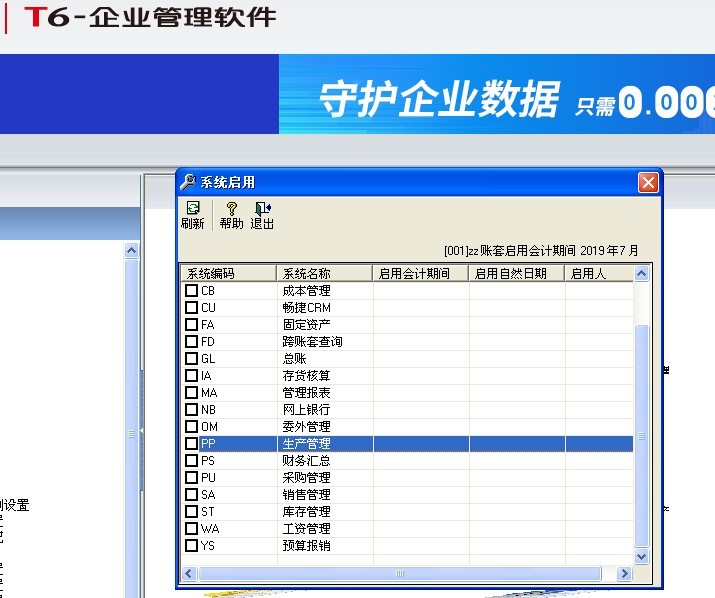The width and height of the screenshot is (715, 598).
Task: Click the 刷新 refresh toolbar icon
Action: [x=192, y=215]
